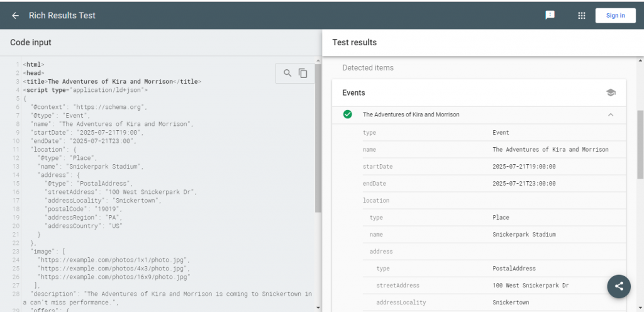Select the Snickerpark Stadium result value

click(x=524, y=235)
